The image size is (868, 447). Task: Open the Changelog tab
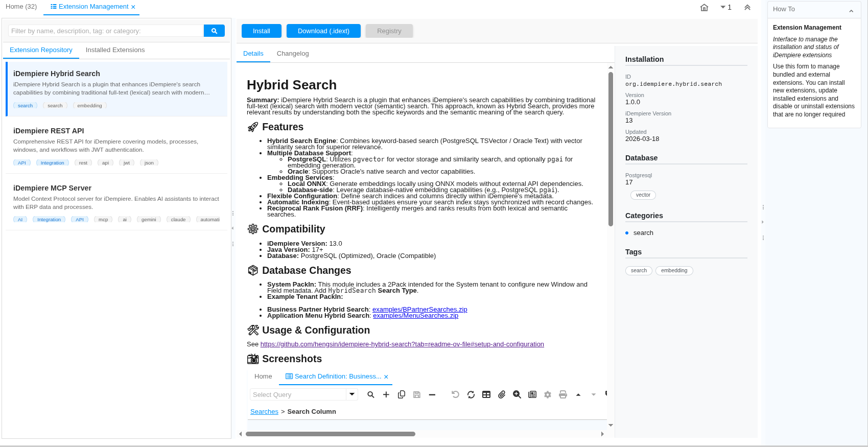[293, 54]
